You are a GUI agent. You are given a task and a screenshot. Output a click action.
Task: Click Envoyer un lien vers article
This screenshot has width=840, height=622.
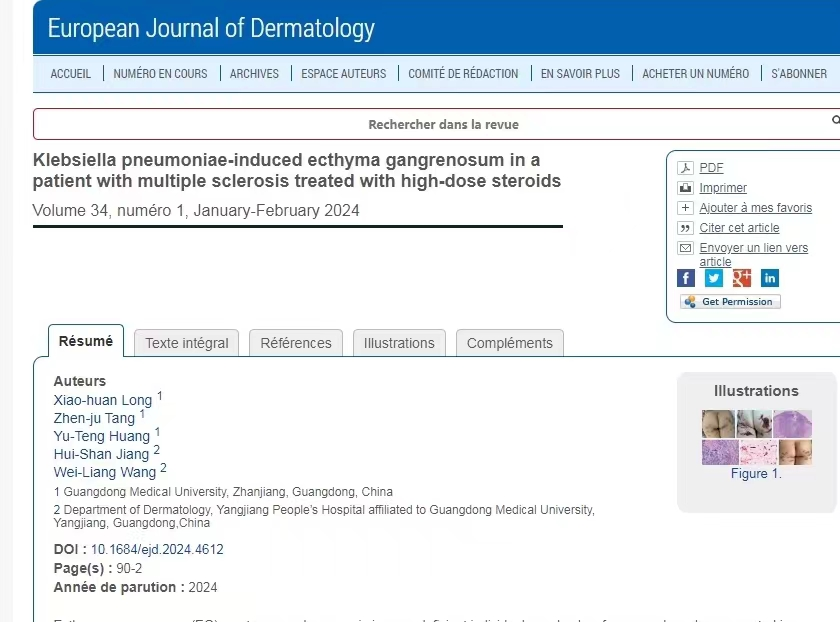pos(753,254)
